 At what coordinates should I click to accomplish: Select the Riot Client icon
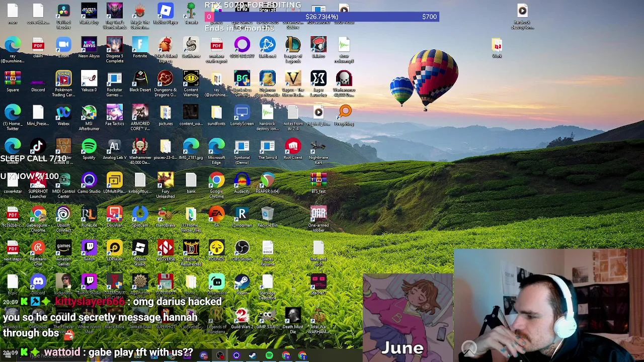coord(293,149)
